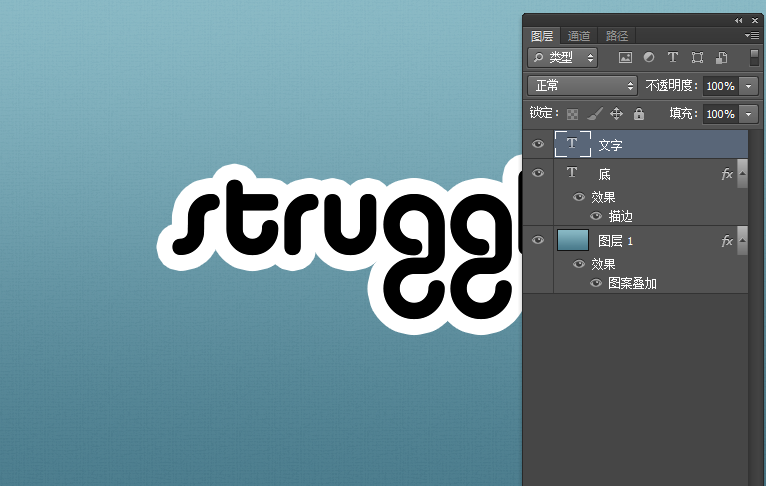Open the panel flyout menu
Viewport: 766px width, 486px height.
click(x=752, y=35)
